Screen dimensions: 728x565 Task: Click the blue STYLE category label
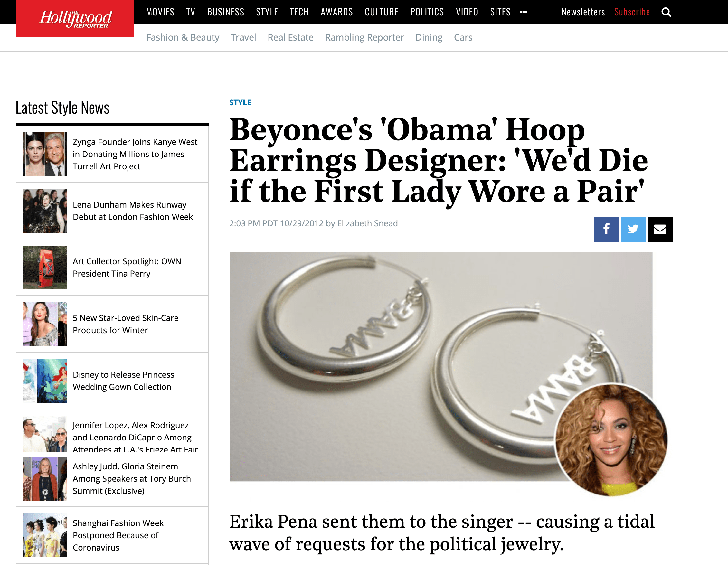(x=240, y=103)
